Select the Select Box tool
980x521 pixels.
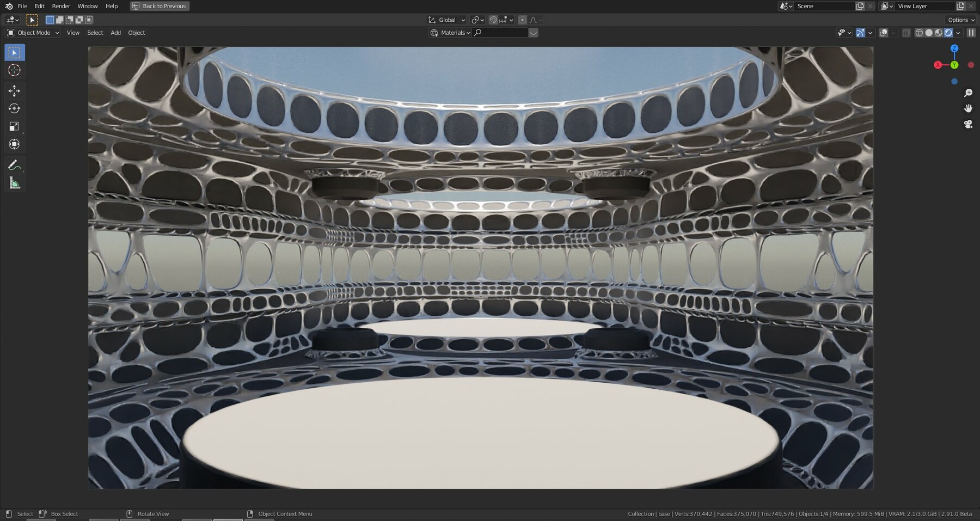[15, 52]
